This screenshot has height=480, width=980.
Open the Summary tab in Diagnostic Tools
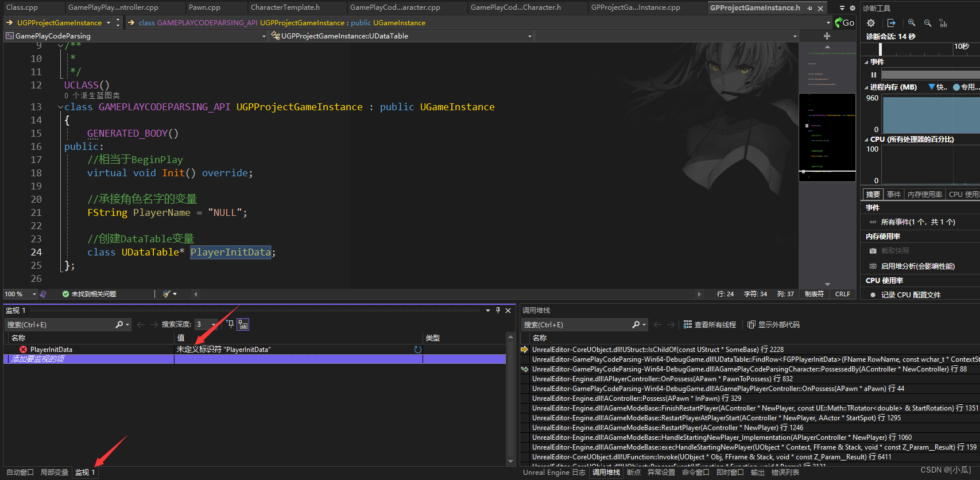click(x=873, y=195)
